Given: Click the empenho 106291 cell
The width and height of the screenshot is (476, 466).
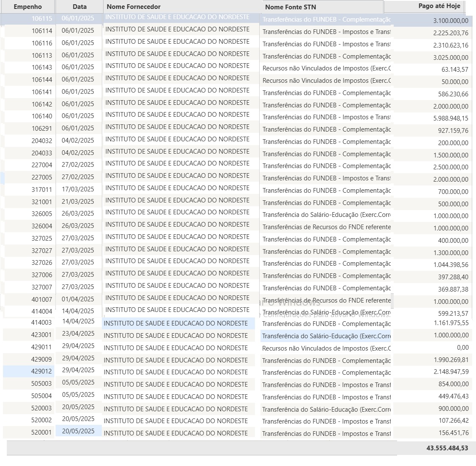Looking at the screenshot, I should (x=42, y=128).
